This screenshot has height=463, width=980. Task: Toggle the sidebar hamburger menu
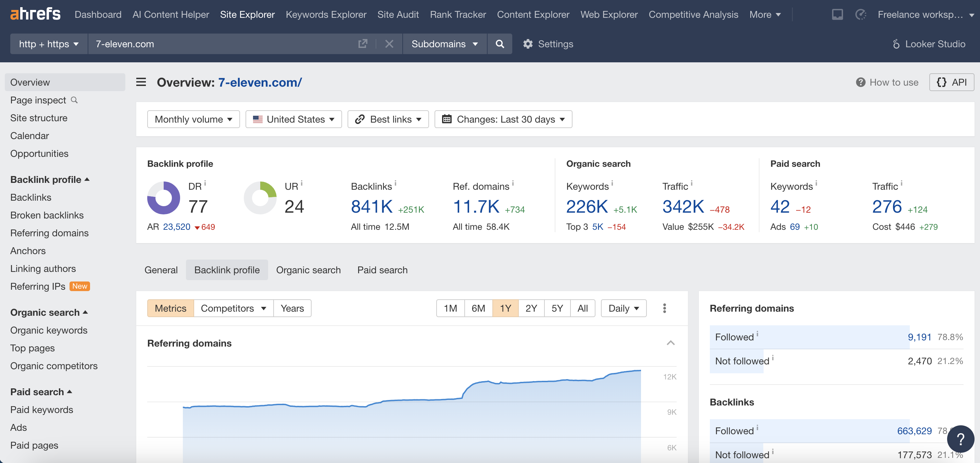coord(141,82)
